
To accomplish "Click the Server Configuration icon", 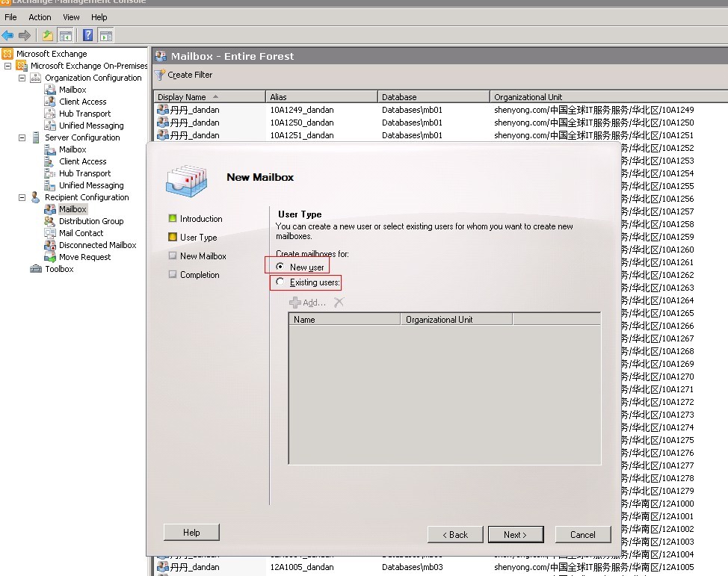I will click(x=36, y=137).
